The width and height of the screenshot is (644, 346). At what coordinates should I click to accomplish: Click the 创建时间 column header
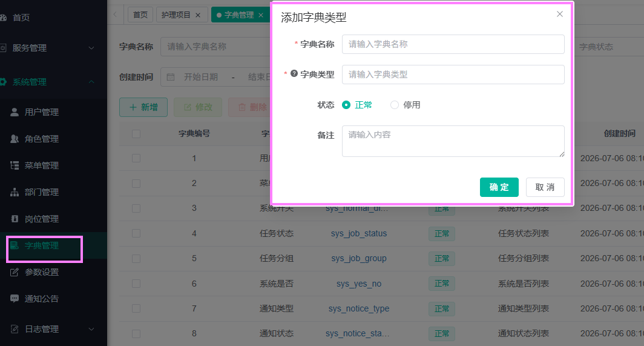[619, 134]
